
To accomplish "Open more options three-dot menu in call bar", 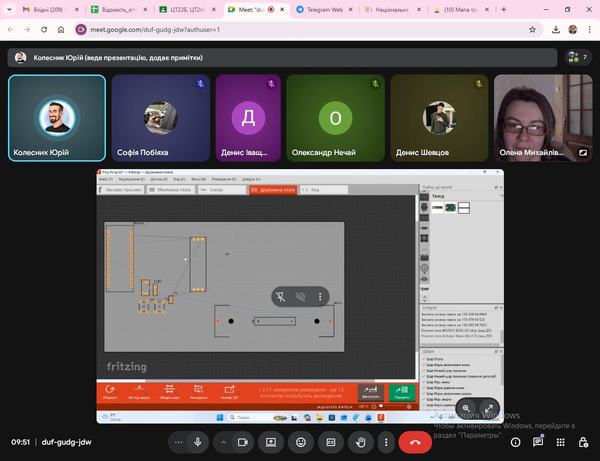I will [384, 441].
